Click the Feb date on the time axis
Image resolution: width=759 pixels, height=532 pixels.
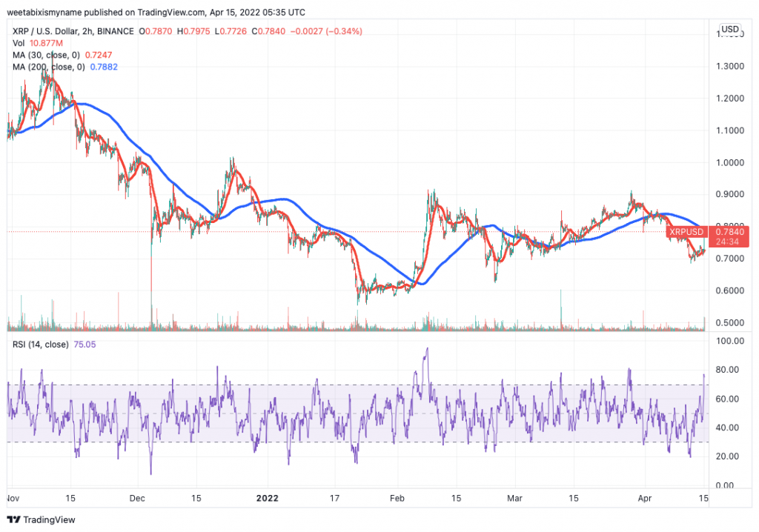pyautogui.click(x=397, y=498)
